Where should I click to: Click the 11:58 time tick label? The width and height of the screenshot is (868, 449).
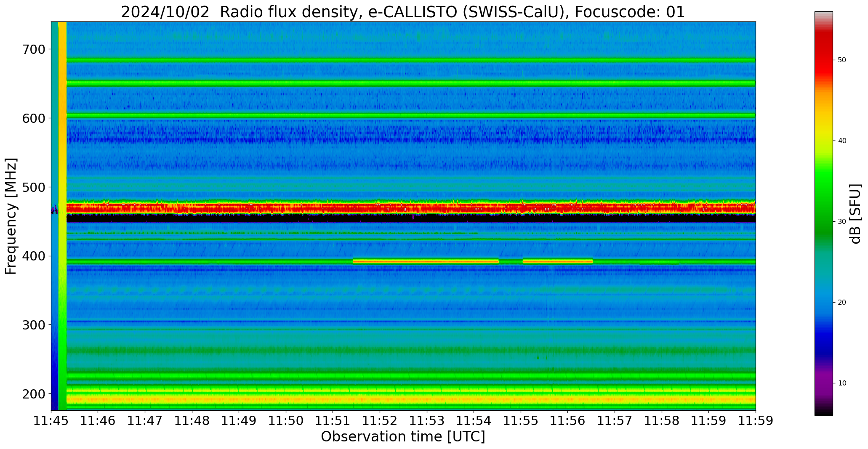tap(662, 421)
